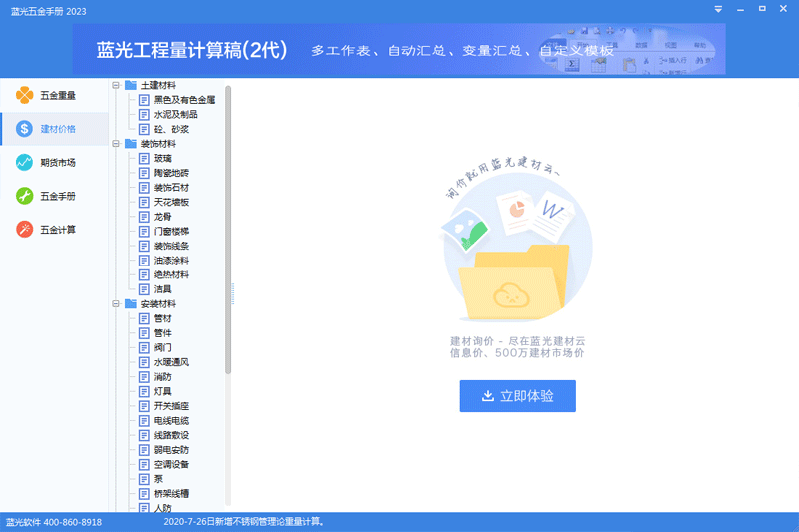
Task: Click the document icon beside 阀门
Action: 144,347
